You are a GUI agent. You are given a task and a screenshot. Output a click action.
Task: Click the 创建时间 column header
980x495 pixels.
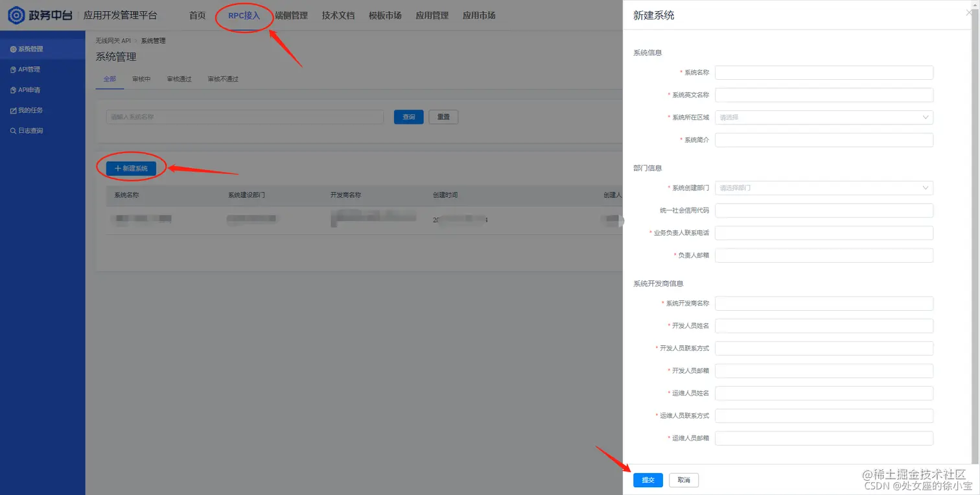(x=445, y=195)
